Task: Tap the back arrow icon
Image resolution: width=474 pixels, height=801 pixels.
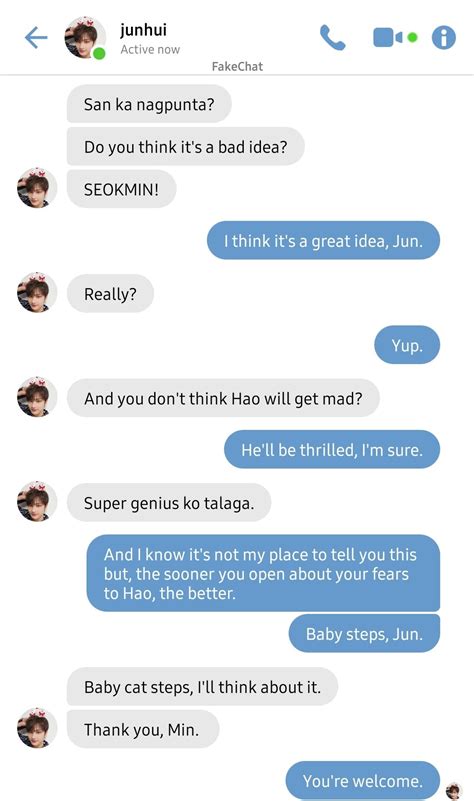Action: 36,38
